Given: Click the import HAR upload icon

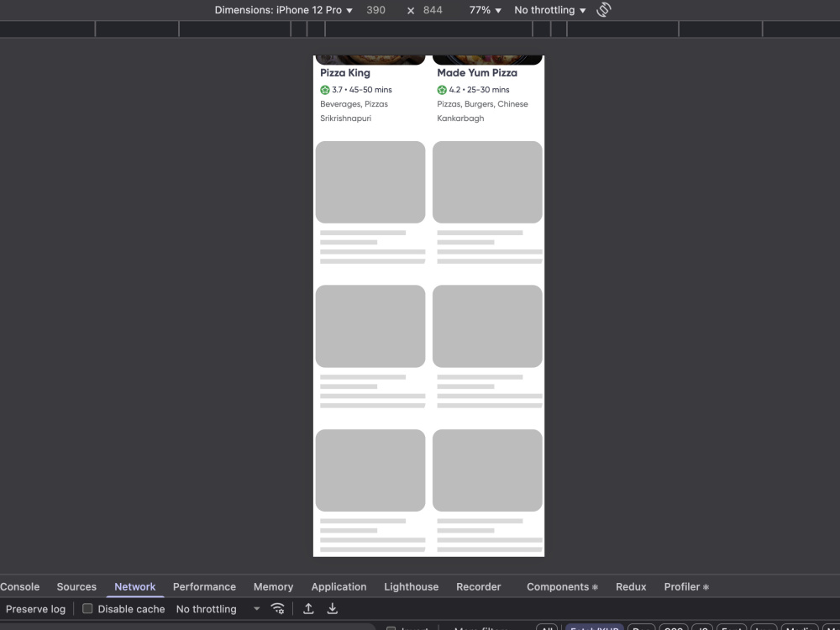Looking at the screenshot, I should (x=308, y=608).
